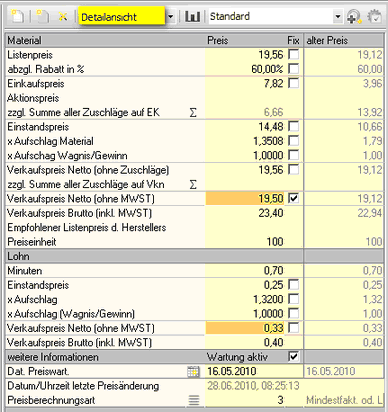The width and height of the screenshot is (388, 412).
Task: Click the second page icon beside the new document icon
Action: point(42,16)
